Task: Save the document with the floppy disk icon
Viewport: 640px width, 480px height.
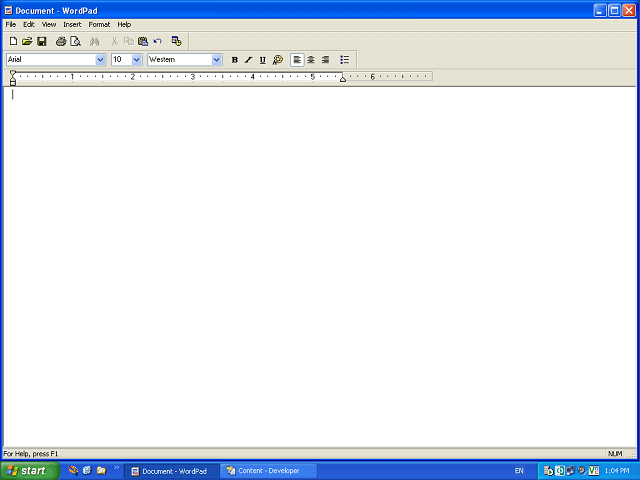Action: coord(42,41)
